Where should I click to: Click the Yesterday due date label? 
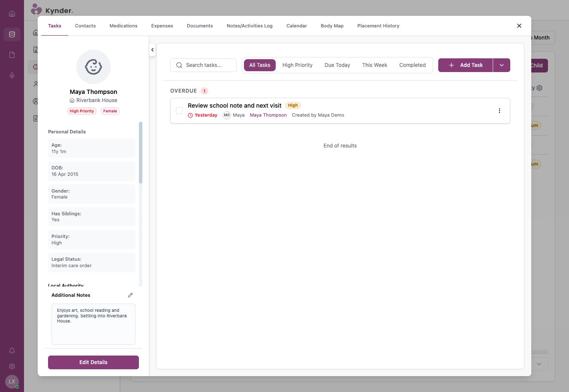click(x=206, y=115)
